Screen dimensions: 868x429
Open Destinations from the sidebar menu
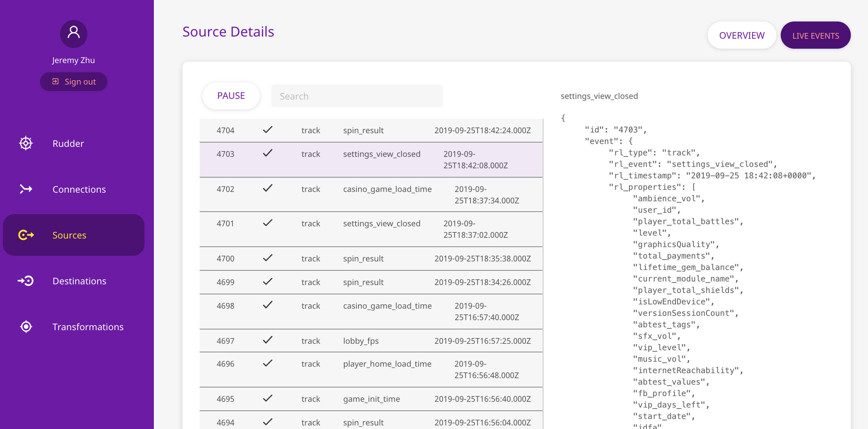[79, 281]
